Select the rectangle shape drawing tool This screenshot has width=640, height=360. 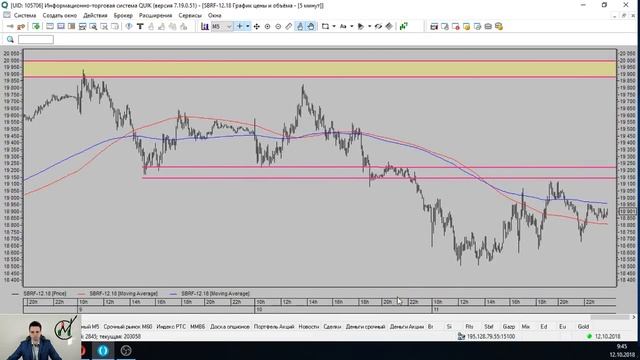[325, 27]
